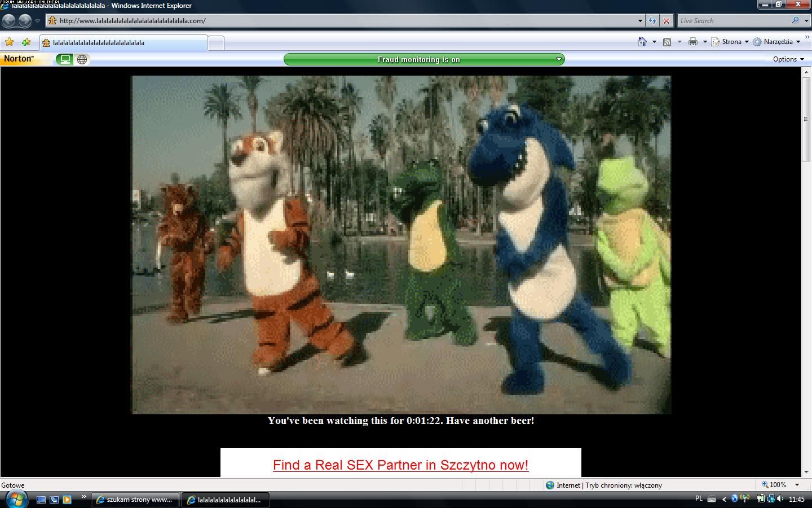Open the Narzędzia menu
Screen dimensions: 812x508
778,42
